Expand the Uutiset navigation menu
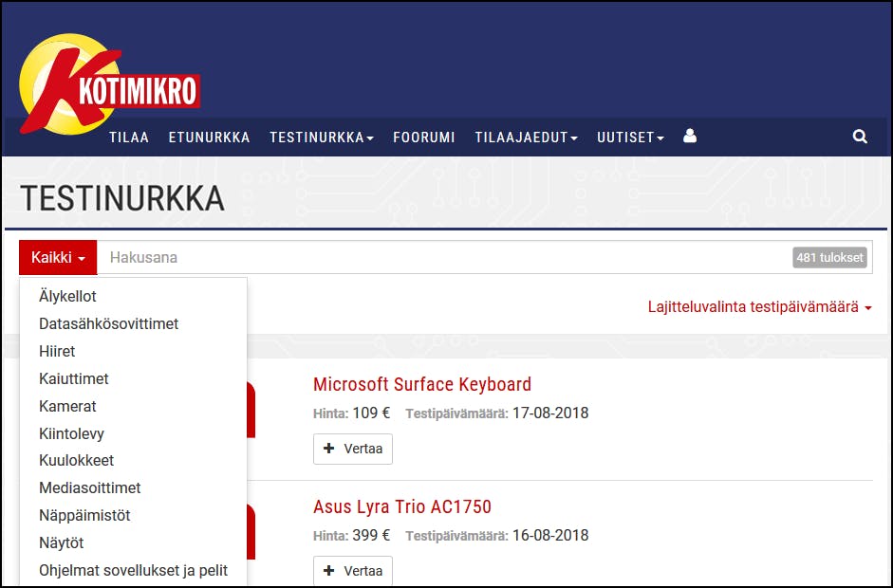The image size is (893, 588). click(630, 138)
